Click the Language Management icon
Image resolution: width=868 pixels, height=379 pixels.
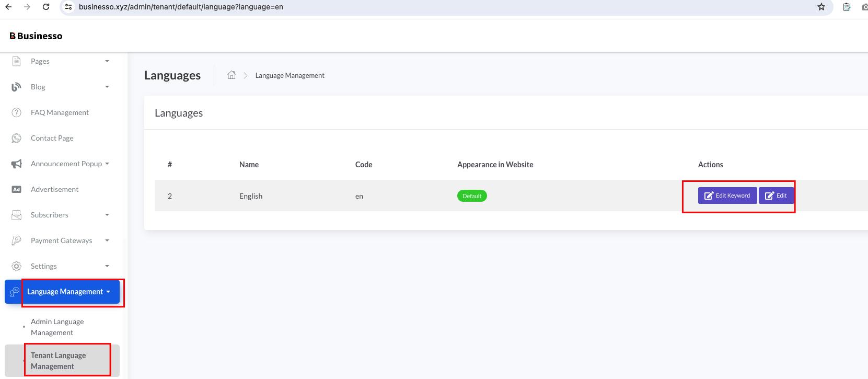pos(15,292)
